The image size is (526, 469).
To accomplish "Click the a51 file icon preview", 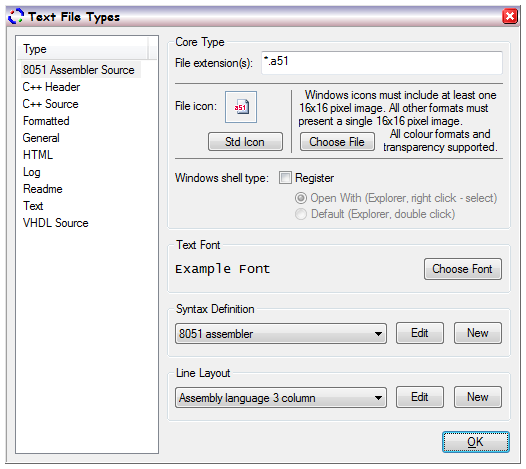I will click(241, 107).
